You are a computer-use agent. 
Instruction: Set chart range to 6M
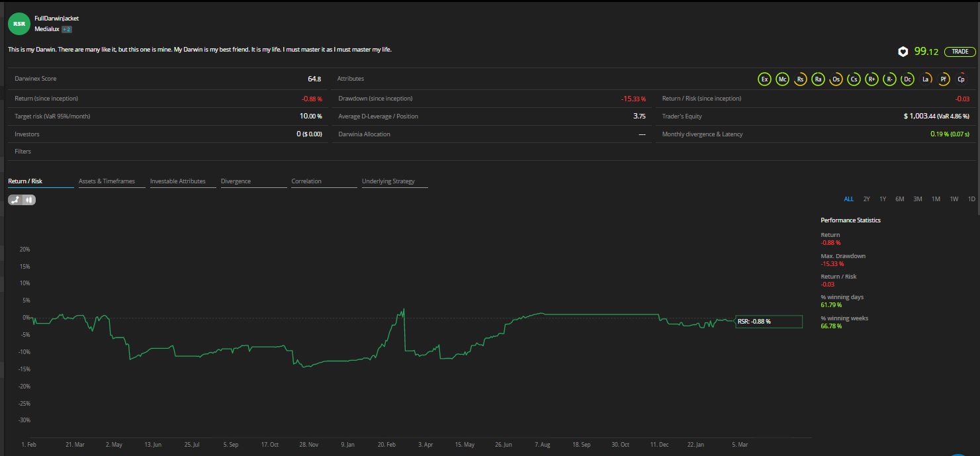pyautogui.click(x=900, y=199)
